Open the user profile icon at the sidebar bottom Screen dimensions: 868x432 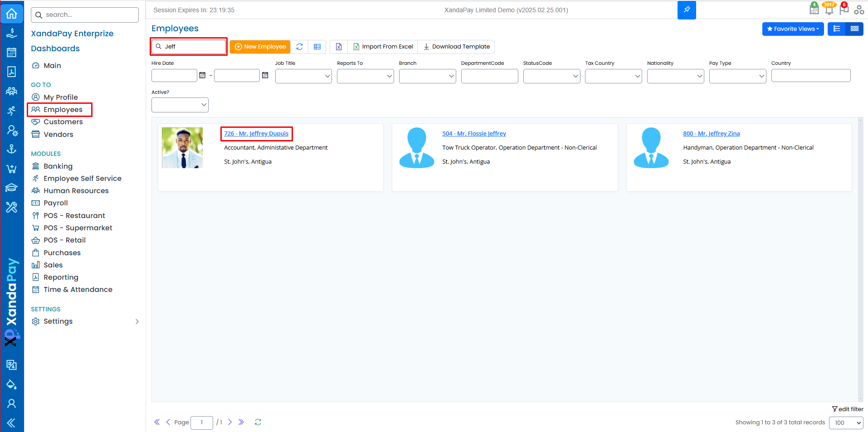(x=12, y=403)
